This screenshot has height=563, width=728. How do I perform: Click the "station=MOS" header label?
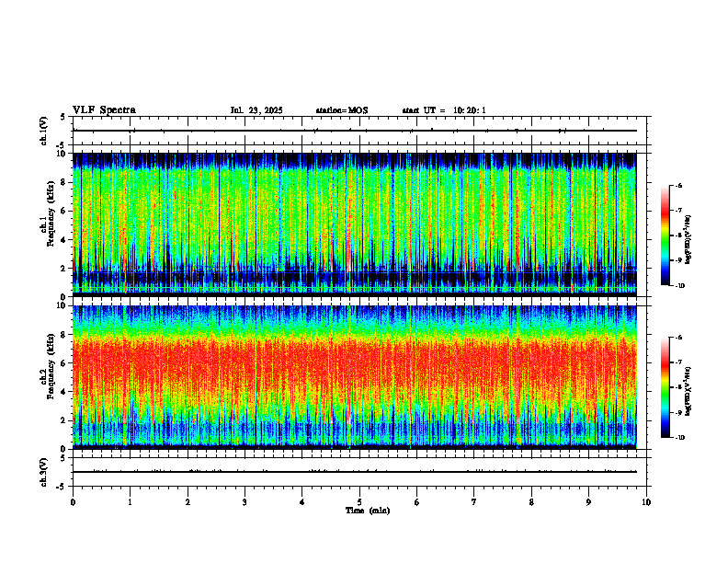(x=342, y=110)
